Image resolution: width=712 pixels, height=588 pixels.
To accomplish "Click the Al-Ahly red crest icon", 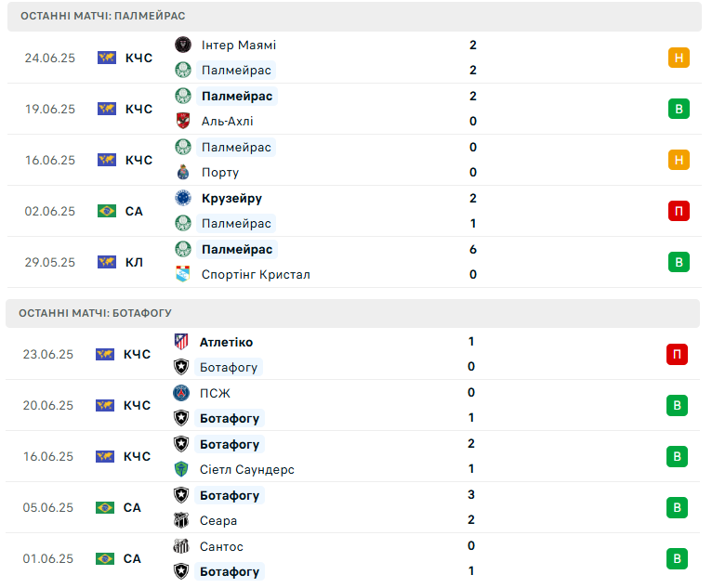I will (x=183, y=121).
